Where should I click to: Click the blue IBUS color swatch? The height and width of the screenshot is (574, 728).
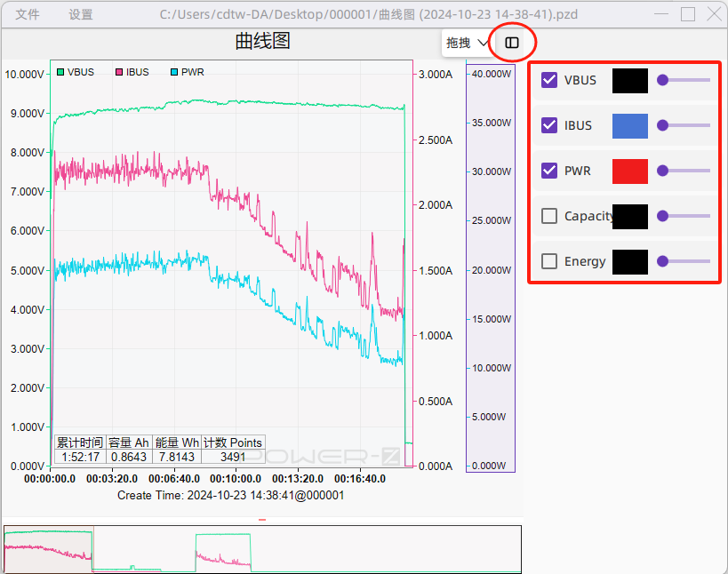629,126
